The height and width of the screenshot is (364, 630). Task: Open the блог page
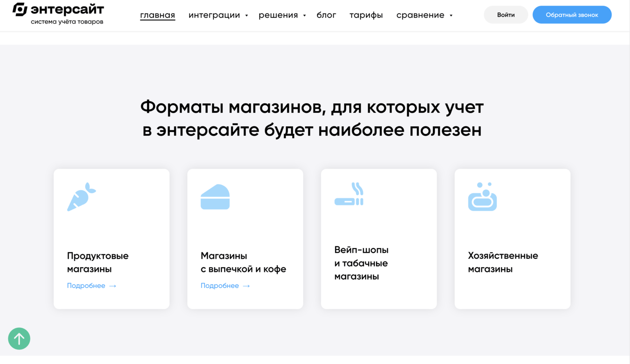pyautogui.click(x=326, y=15)
